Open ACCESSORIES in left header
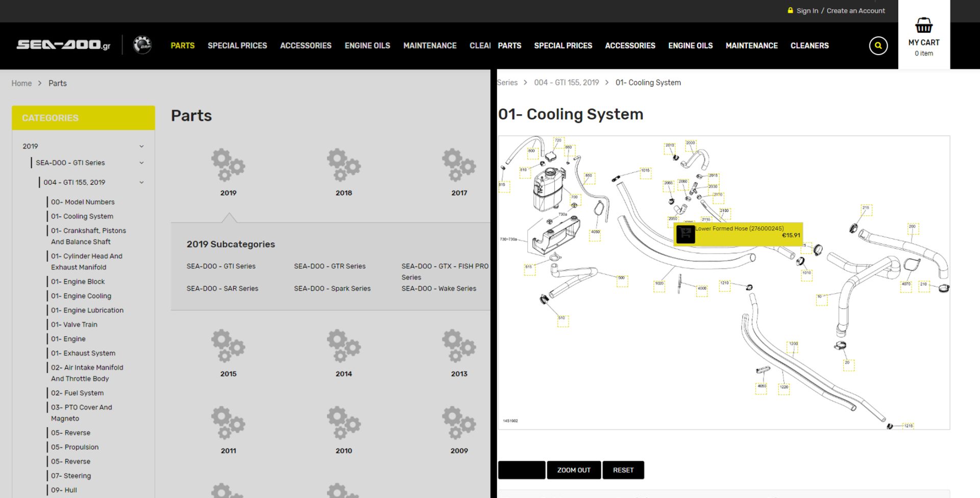This screenshot has width=980, height=498. (306, 45)
